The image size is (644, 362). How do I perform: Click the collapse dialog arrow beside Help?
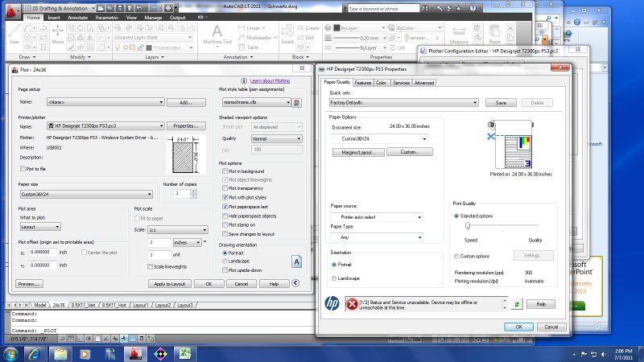(296, 284)
